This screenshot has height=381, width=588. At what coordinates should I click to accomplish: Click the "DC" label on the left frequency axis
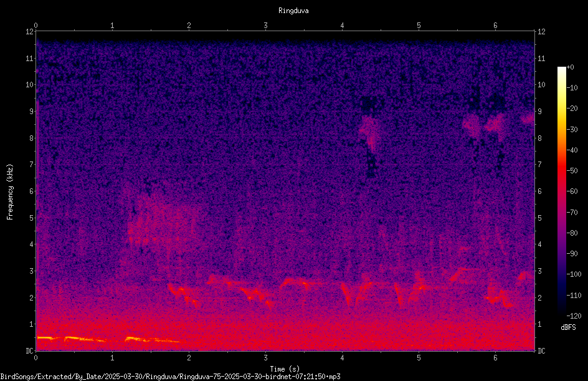[29, 351]
